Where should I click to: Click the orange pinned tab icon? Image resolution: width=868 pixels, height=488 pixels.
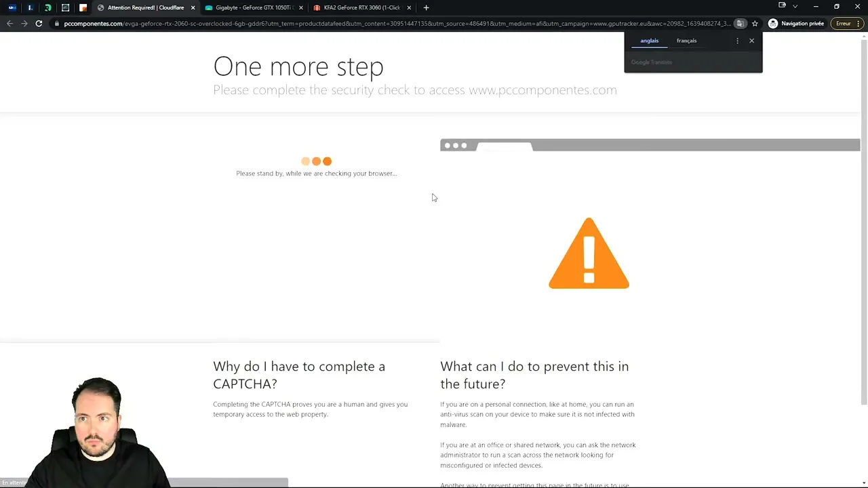click(x=83, y=7)
